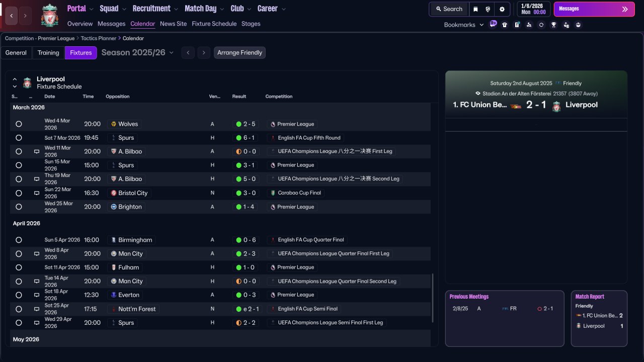Switch to the Overview tab
The width and height of the screenshot is (644, 362).
(x=80, y=24)
